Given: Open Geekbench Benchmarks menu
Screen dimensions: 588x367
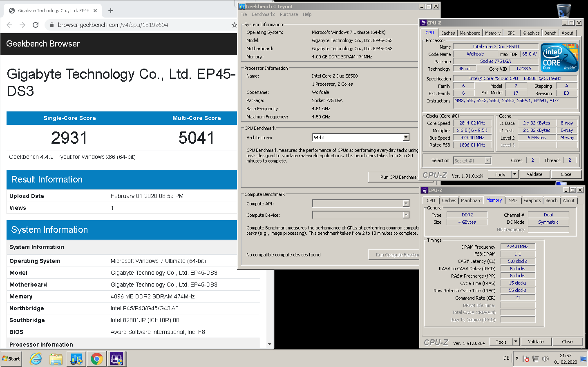Looking at the screenshot, I should coord(263,14).
